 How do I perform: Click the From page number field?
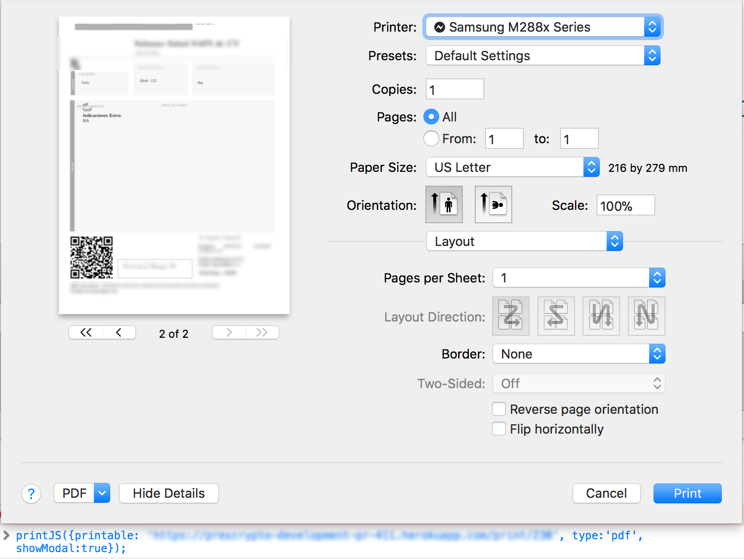coord(504,139)
